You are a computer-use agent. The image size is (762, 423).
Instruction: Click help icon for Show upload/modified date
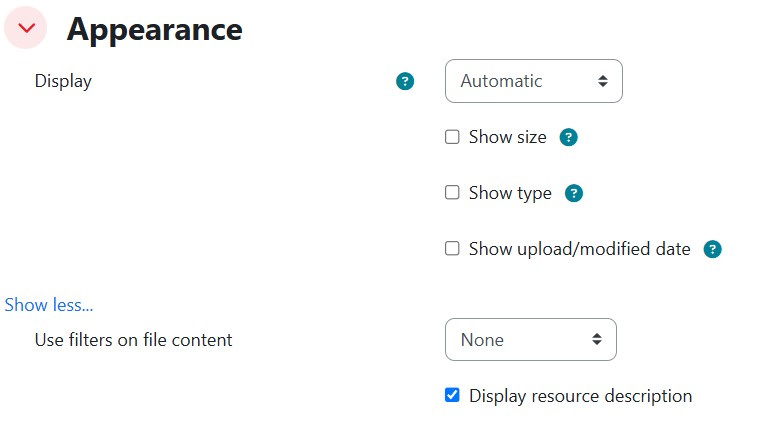click(713, 249)
